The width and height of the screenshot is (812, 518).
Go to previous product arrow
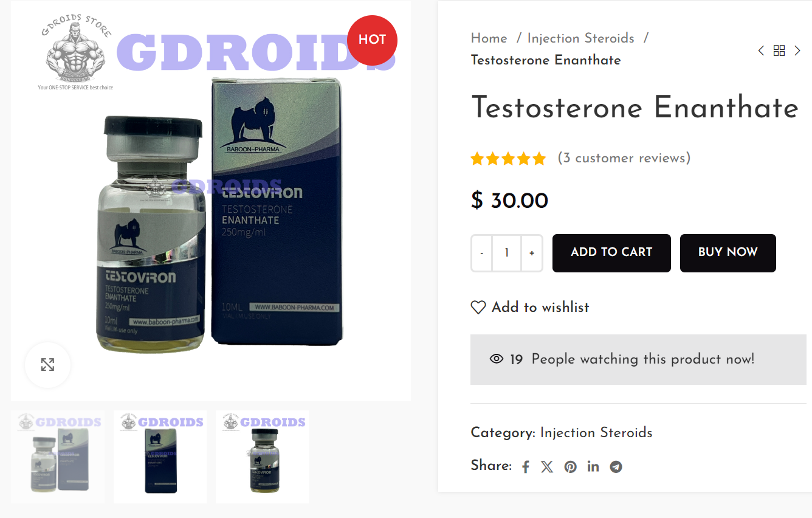[761, 50]
